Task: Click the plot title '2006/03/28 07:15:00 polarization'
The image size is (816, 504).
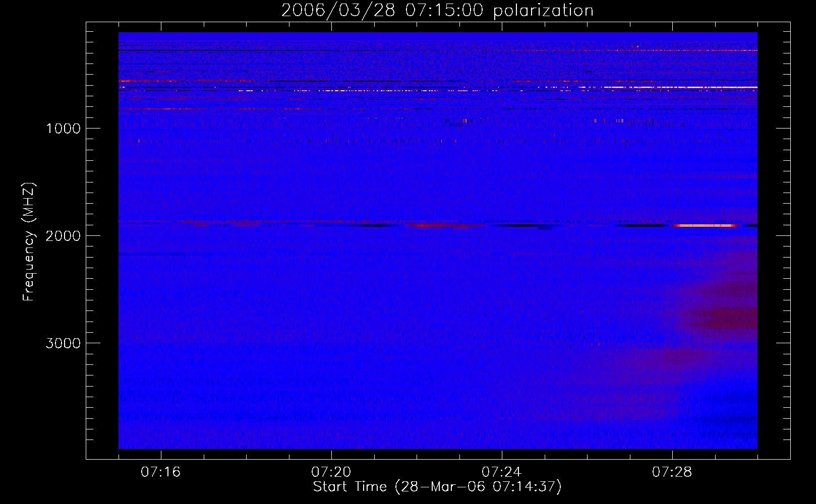Action: pos(437,11)
